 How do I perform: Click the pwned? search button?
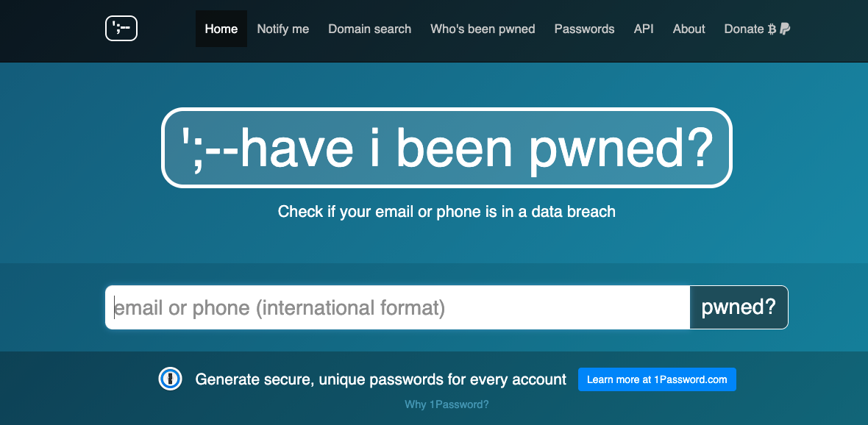(739, 307)
